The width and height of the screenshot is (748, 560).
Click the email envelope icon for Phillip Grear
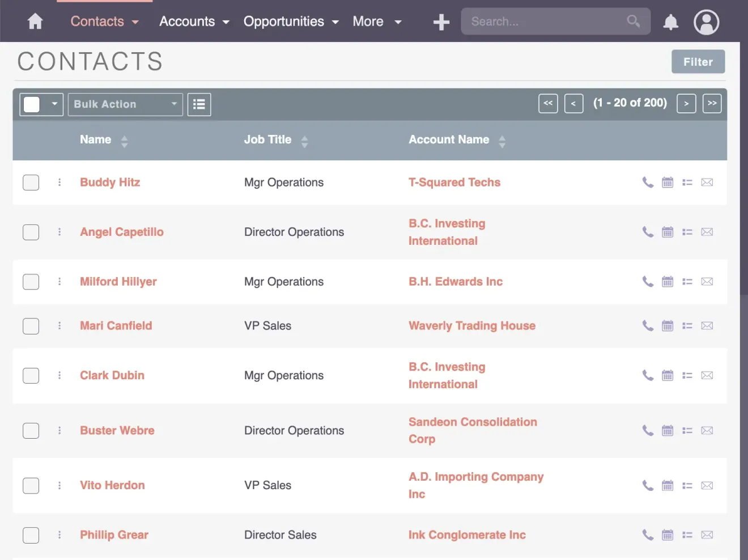707,534
